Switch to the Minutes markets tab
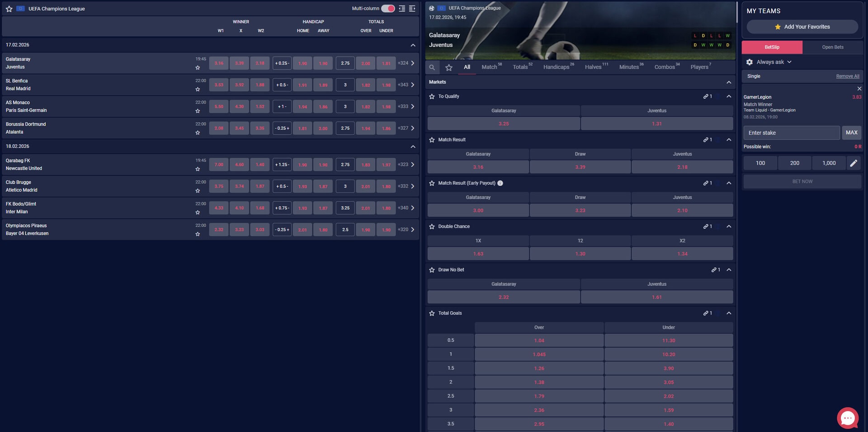 pos(631,67)
